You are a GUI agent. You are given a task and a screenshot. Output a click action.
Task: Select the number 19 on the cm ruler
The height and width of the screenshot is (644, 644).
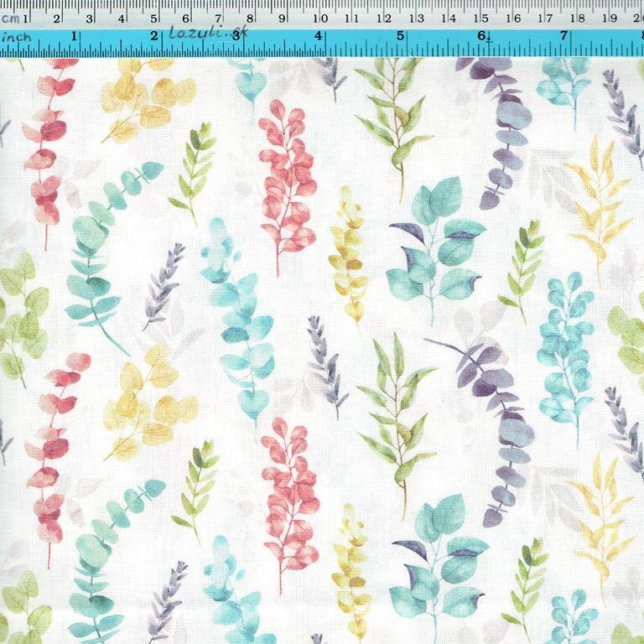610,18
